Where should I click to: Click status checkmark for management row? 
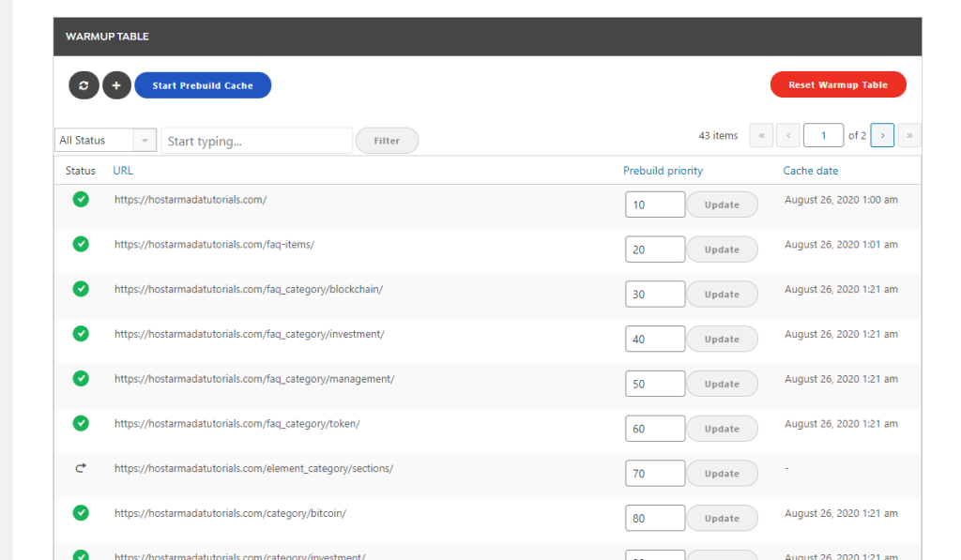[81, 378]
